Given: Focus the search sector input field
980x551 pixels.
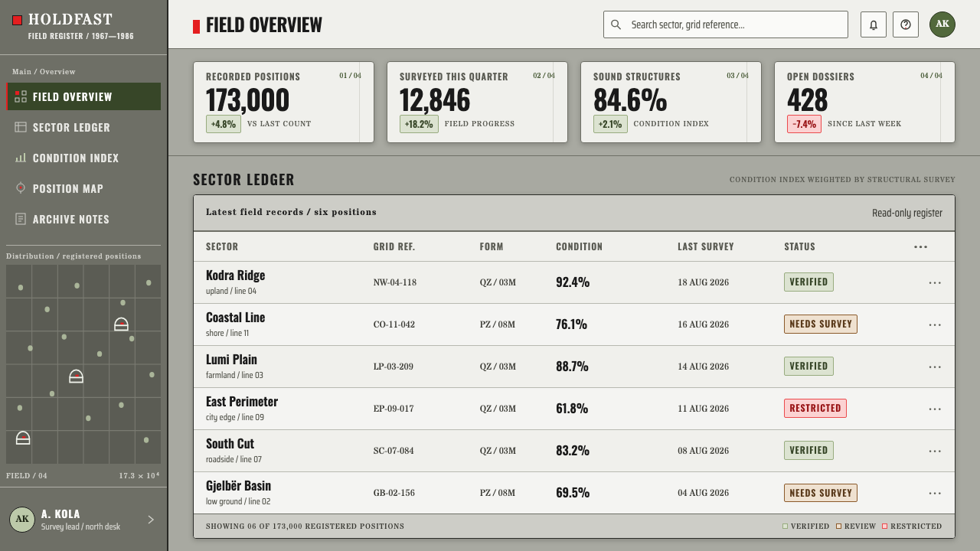Looking at the screenshot, I should pos(726,24).
